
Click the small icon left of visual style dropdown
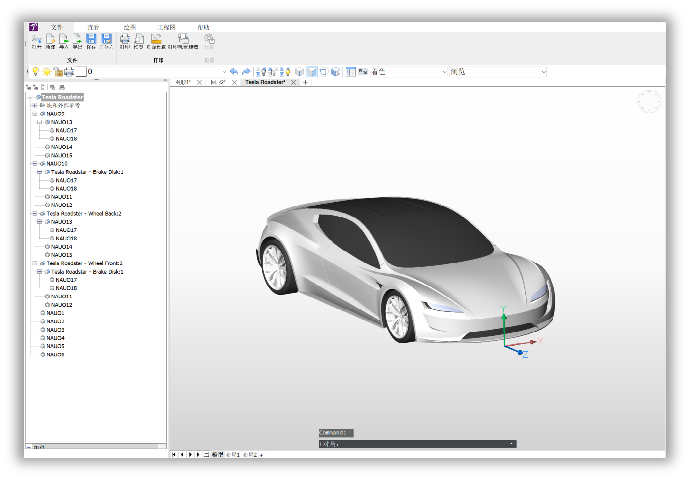pos(363,71)
